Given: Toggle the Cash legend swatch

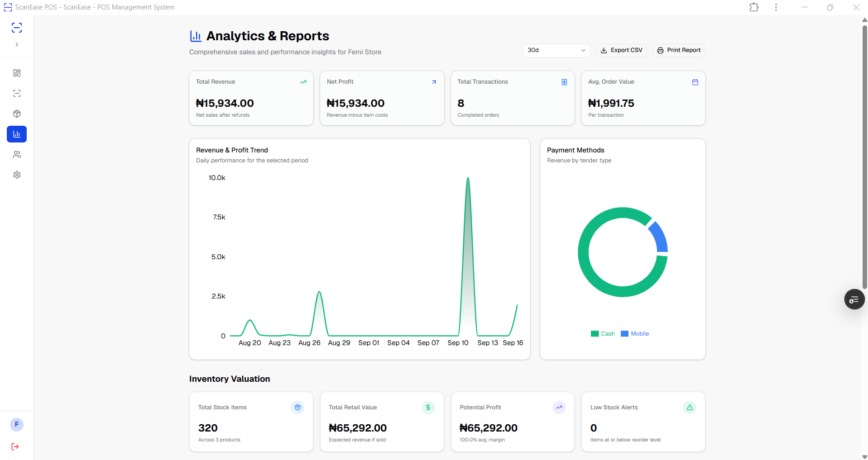Looking at the screenshot, I should [595, 334].
